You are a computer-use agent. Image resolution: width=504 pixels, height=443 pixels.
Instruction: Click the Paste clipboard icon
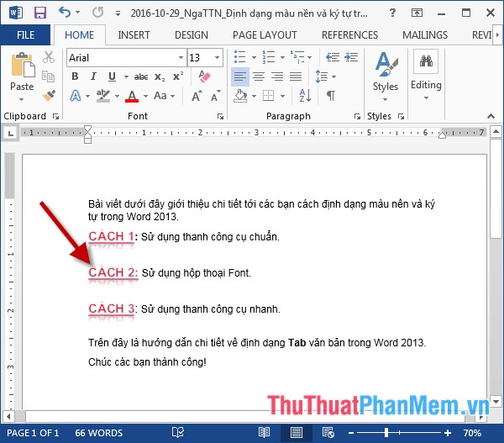[x=22, y=65]
